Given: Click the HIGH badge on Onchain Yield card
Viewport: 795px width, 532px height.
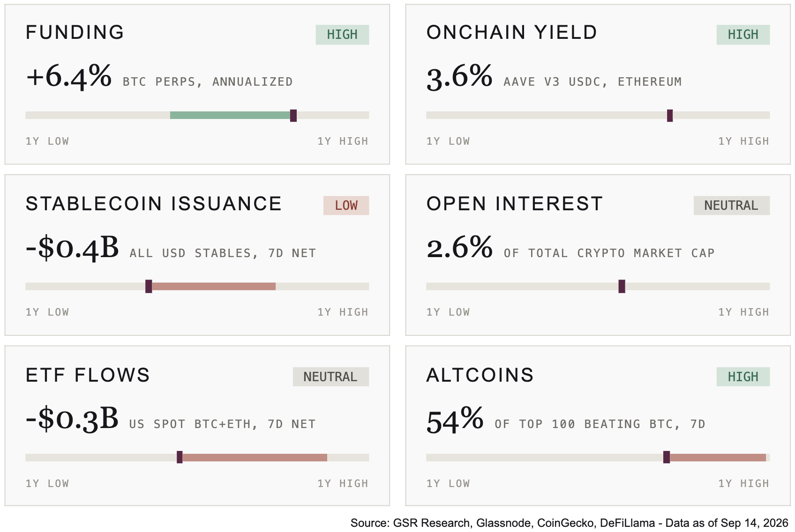Looking at the screenshot, I should coord(743,35).
